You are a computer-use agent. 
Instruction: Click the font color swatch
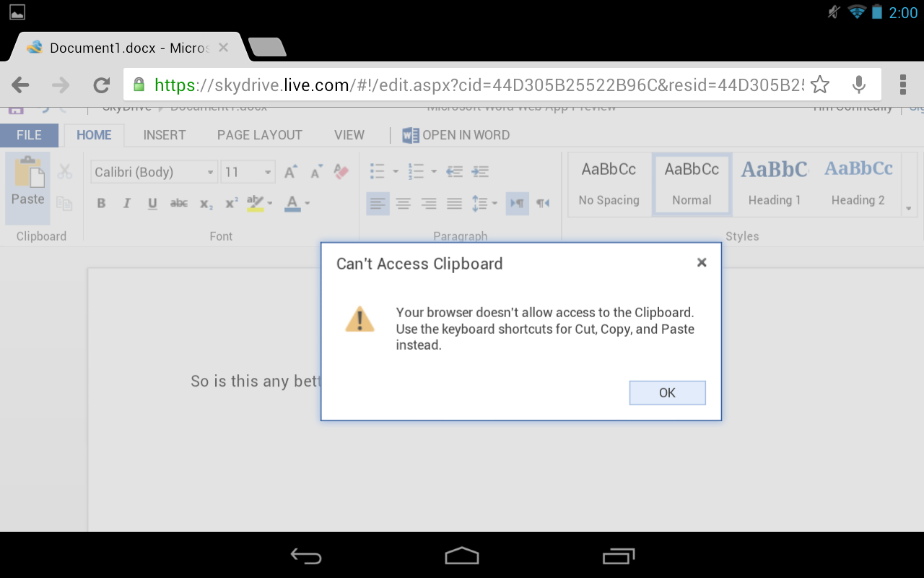click(x=292, y=203)
